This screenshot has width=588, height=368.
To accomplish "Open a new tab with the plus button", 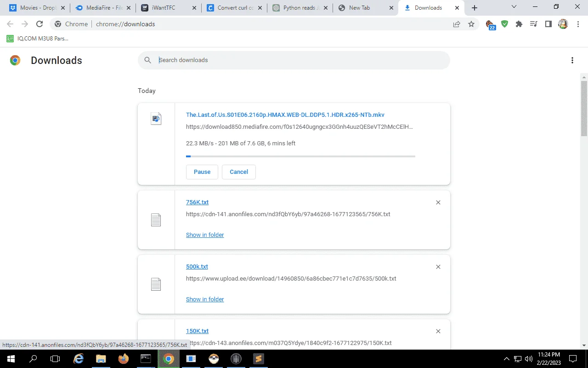I will pyautogui.click(x=475, y=8).
